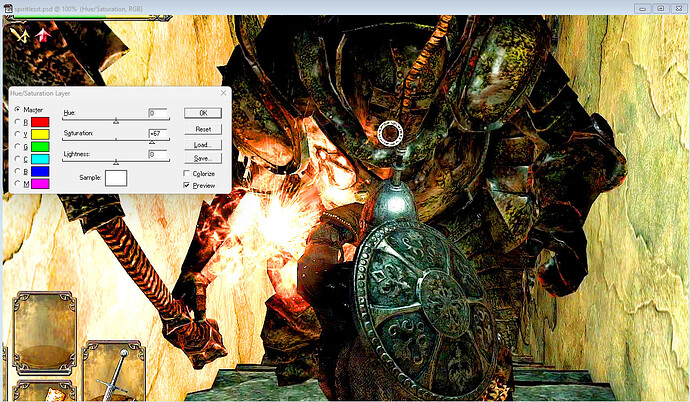Image resolution: width=690 pixels, height=402 pixels.
Task: Select the B (blue) radio button
Action: point(17,171)
